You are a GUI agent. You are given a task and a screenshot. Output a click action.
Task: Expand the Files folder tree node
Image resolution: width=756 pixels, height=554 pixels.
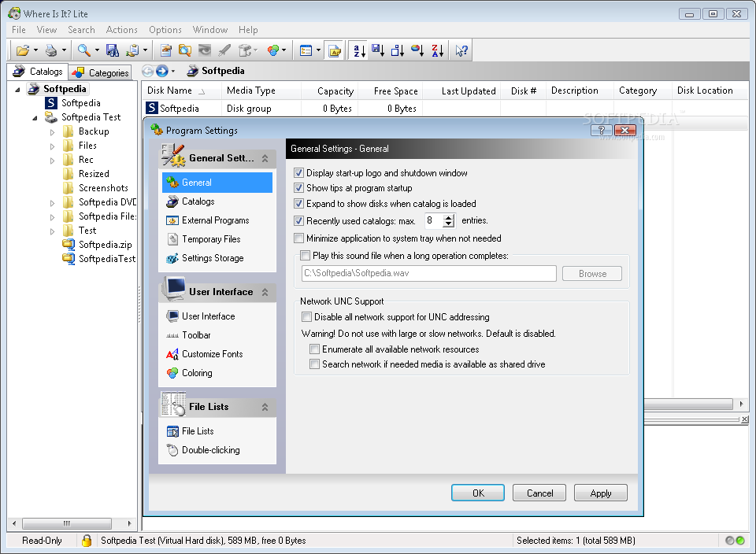52,146
